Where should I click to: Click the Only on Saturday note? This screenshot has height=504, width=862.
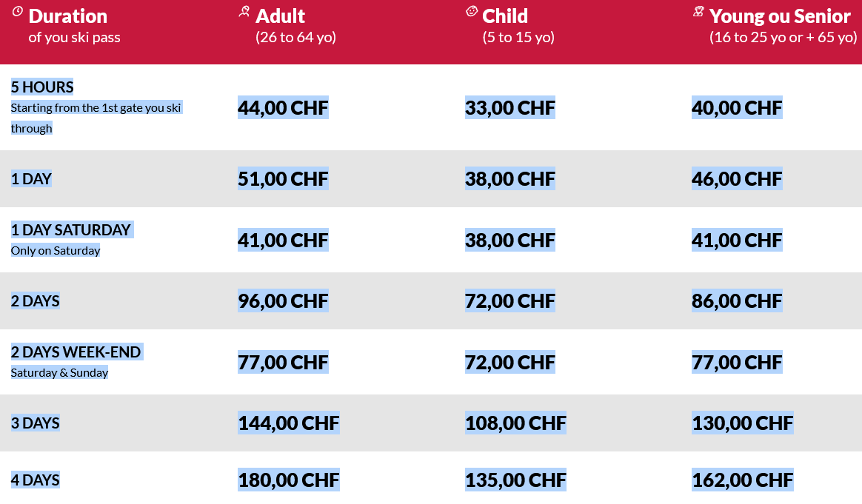[x=56, y=251]
